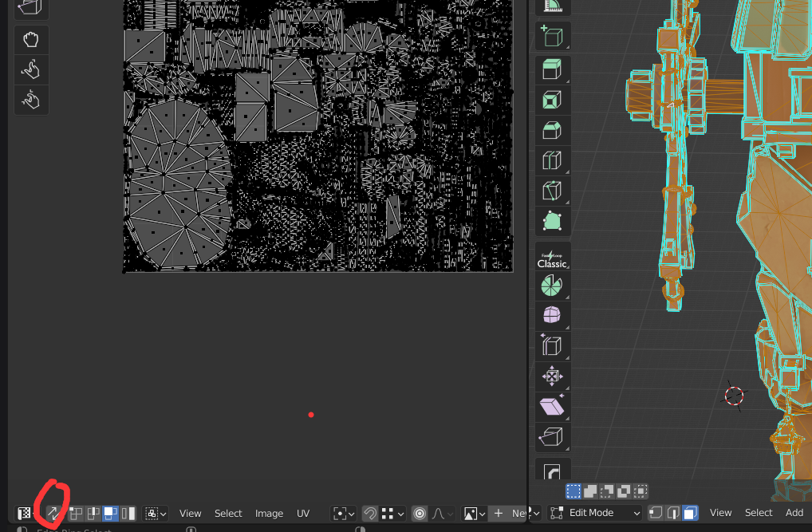Open sticky selection mode dropdown
Screen dimensions: 812x532
pos(156,514)
